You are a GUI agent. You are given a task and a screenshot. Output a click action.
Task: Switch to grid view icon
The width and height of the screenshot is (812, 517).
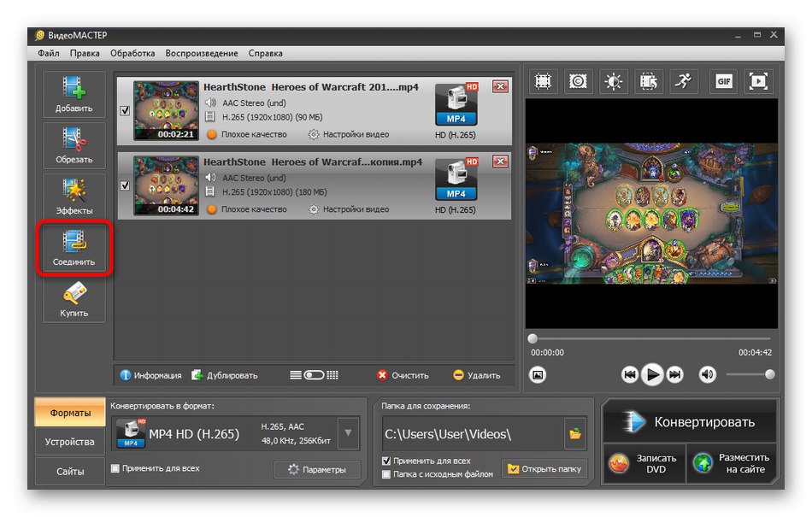pos(332,375)
